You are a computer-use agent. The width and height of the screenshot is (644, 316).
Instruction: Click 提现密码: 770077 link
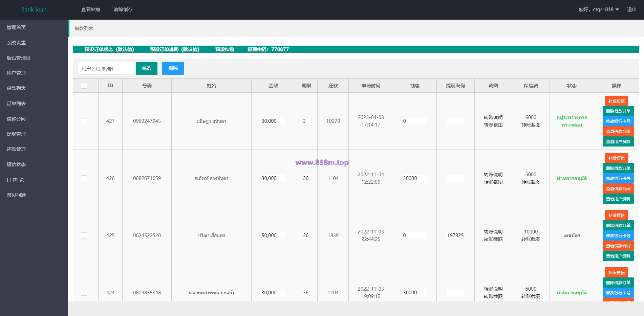(x=268, y=49)
